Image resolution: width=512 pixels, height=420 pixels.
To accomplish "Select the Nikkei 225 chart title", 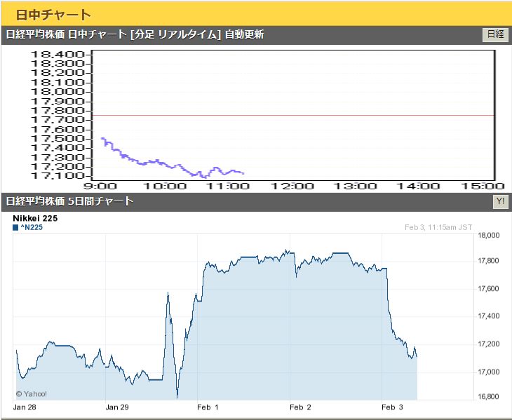I will (x=35, y=219).
